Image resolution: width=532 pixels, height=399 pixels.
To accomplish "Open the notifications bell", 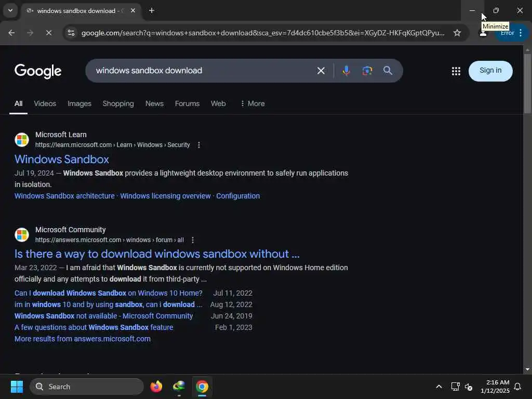I will pos(517,387).
